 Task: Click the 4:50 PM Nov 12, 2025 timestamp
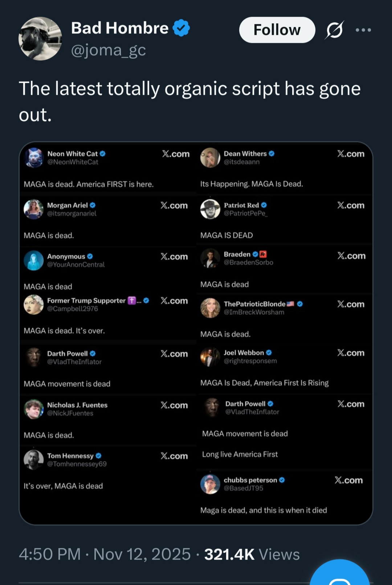point(105,554)
